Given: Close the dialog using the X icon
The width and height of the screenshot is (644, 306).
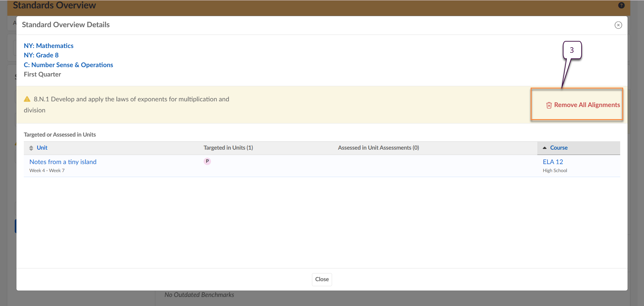Looking at the screenshot, I should [618, 25].
